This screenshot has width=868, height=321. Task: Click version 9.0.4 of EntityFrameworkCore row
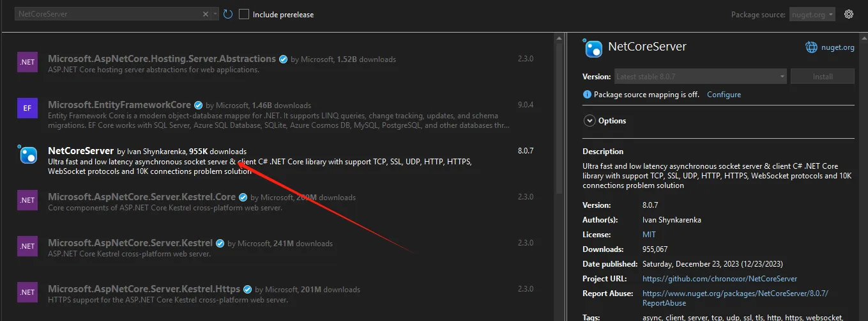(x=525, y=105)
